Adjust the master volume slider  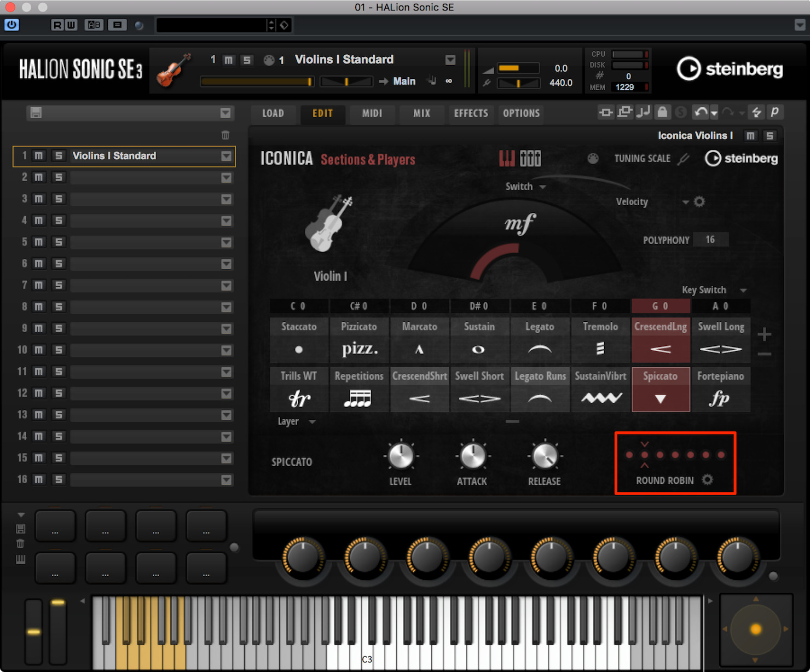[x=517, y=68]
